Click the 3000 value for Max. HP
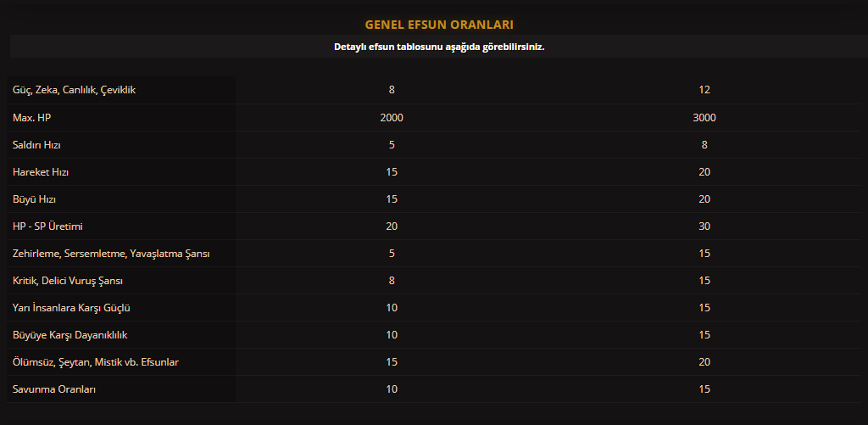868x425 pixels. pyautogui.click(x=704, y=117)
